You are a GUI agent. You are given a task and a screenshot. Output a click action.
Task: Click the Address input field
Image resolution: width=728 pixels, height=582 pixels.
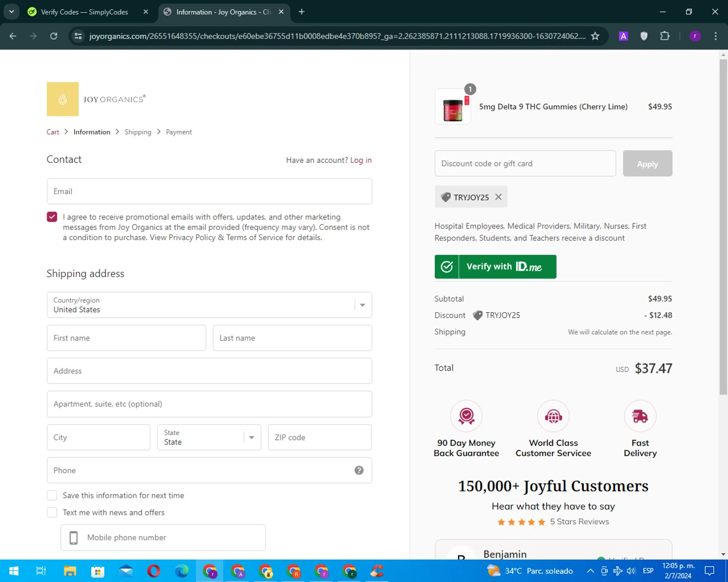pos(209,371)
